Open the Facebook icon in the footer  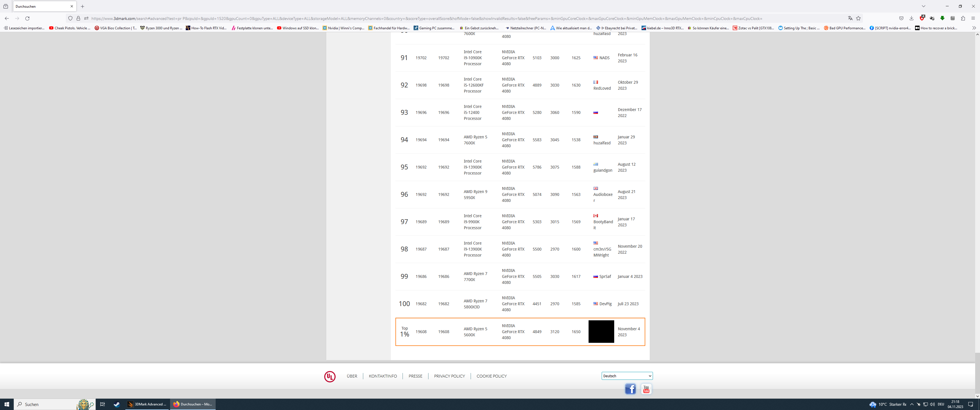pos(630,389)
